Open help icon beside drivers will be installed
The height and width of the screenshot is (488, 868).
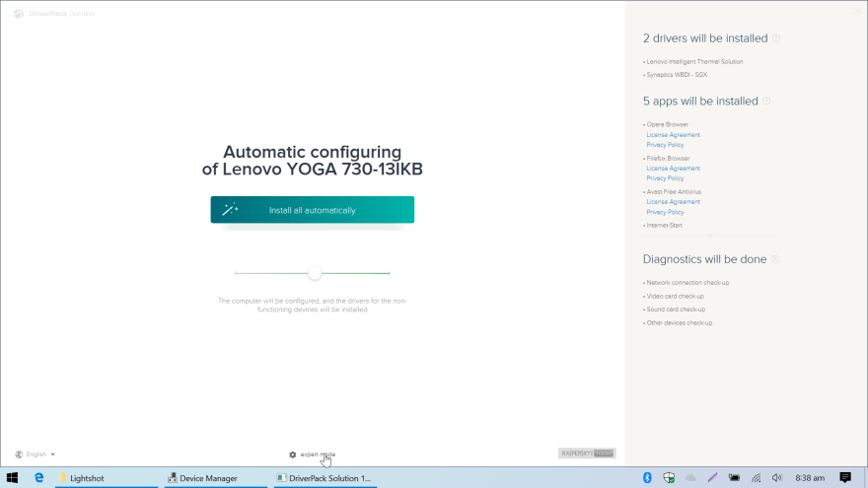(776, 38)
